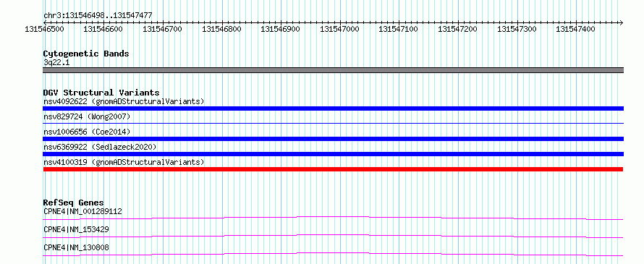Viewport: 644px width, 264px height.
Task: Click ruler coordinate 131546800
Action: coord(222,29)
